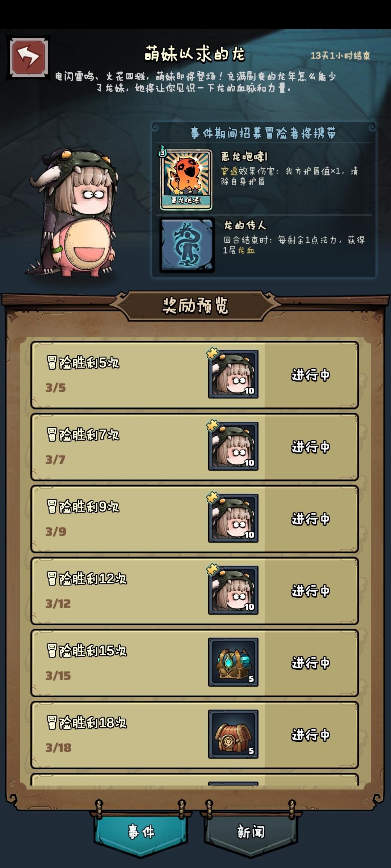The image size is (391, 868).
Task: Tap dragon girl reward for 冒险胜利5次
Action: tap(233, 374)
